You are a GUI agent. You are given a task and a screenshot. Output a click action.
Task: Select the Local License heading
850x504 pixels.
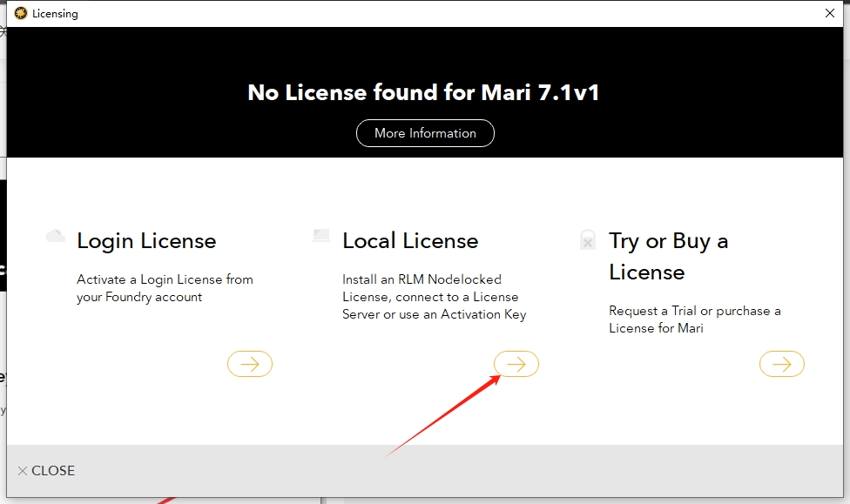tap(410, 241)
